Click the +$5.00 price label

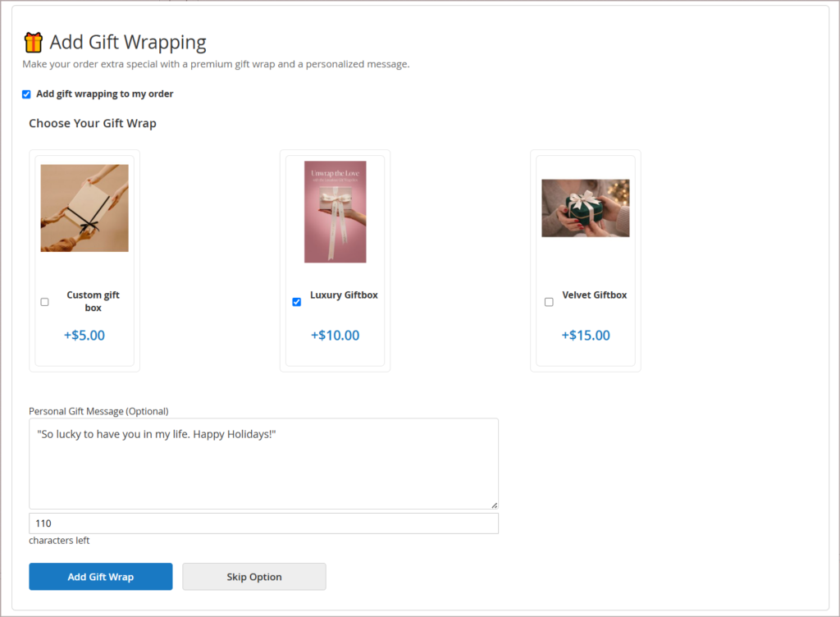84,336
